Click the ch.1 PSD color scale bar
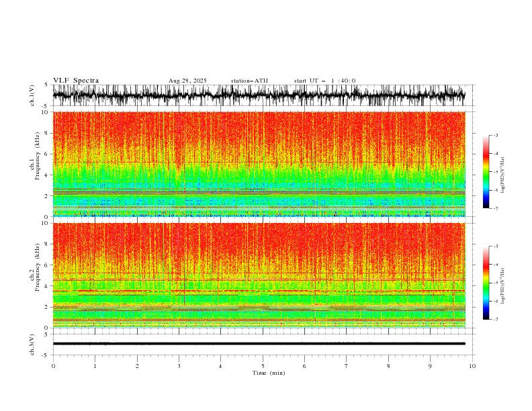532x411 pixels. tap(486, 172)
